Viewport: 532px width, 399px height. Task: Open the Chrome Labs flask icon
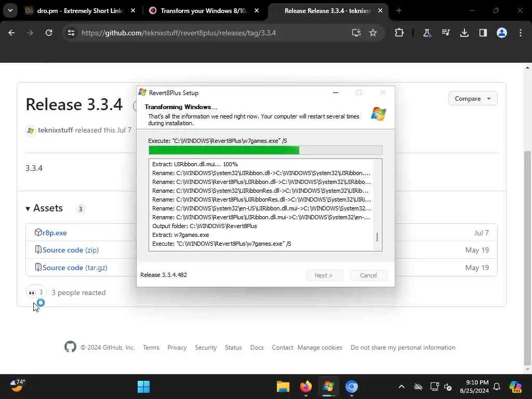[x=427, y=33]
